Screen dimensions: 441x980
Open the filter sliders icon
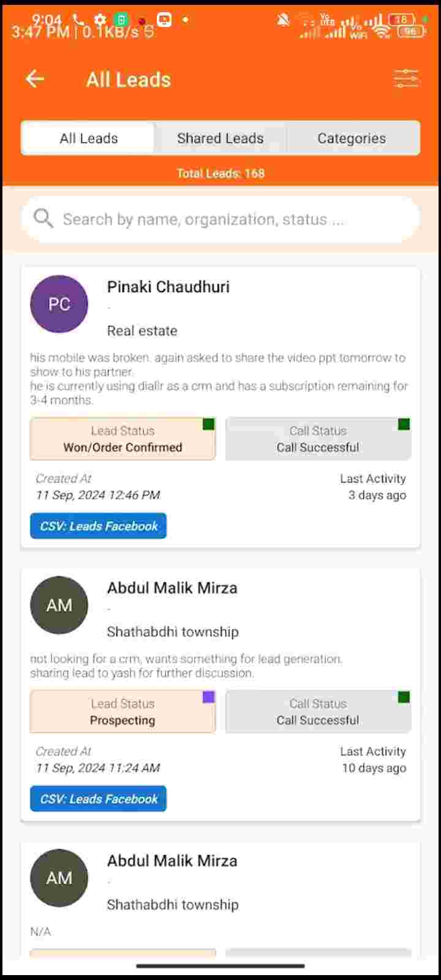click(406, 78)
